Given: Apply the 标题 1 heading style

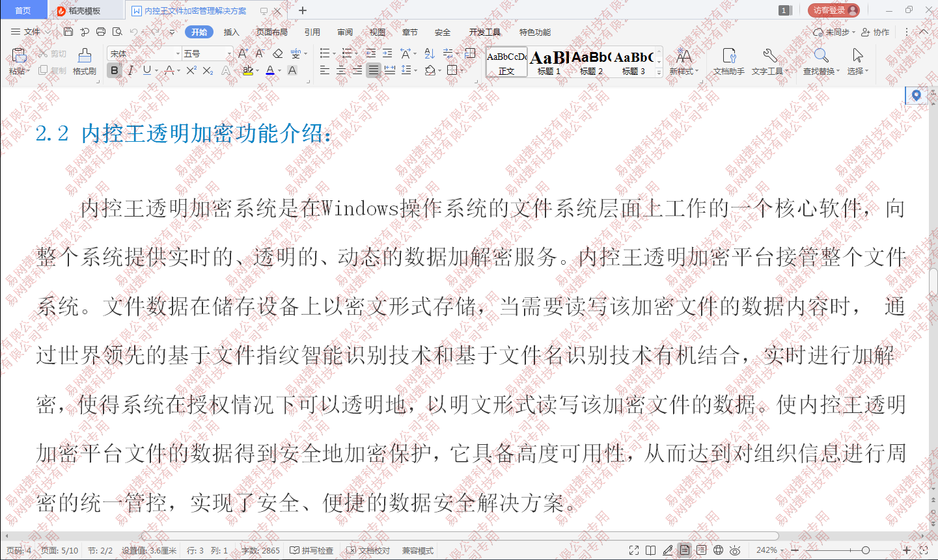Looking at the screenshot, I should [x=549, y=63].
